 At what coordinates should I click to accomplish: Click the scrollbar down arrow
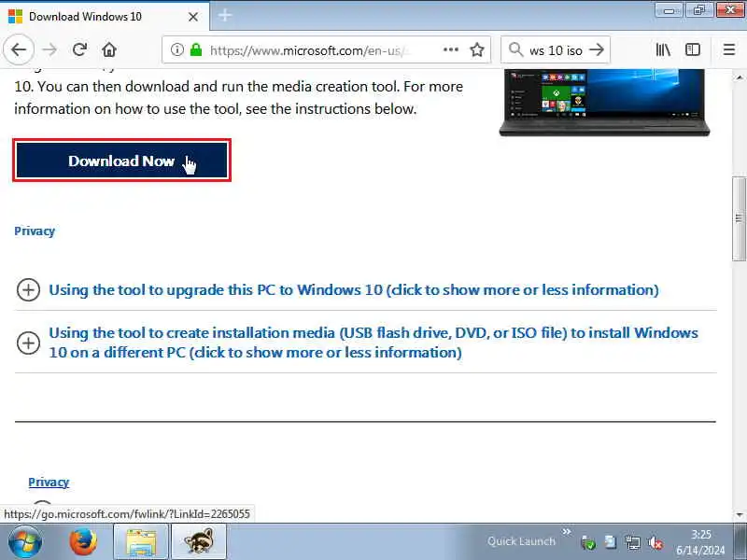739,514
